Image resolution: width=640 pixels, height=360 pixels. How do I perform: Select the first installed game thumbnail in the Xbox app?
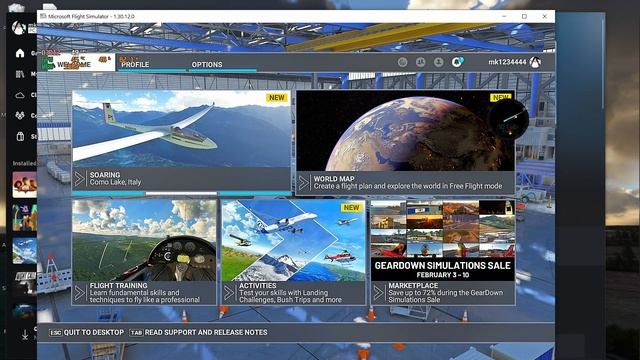tap(24, 184)
